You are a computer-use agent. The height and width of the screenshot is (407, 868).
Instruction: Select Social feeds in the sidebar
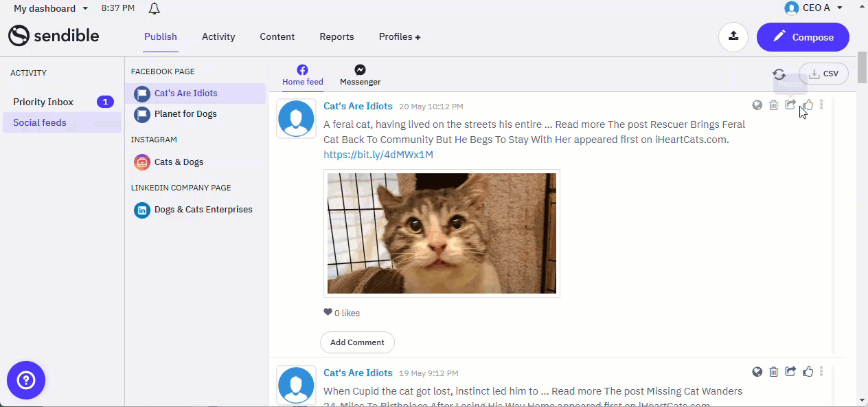tap(62, 122)
